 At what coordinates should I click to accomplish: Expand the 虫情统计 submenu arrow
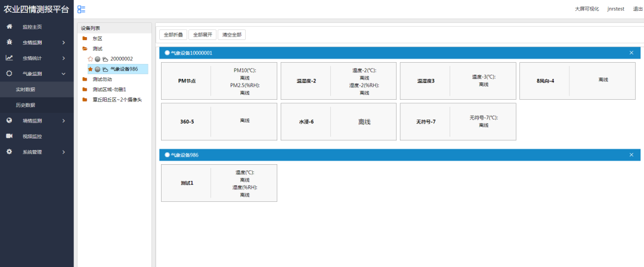pyautogui.click(x=64, y=58)
